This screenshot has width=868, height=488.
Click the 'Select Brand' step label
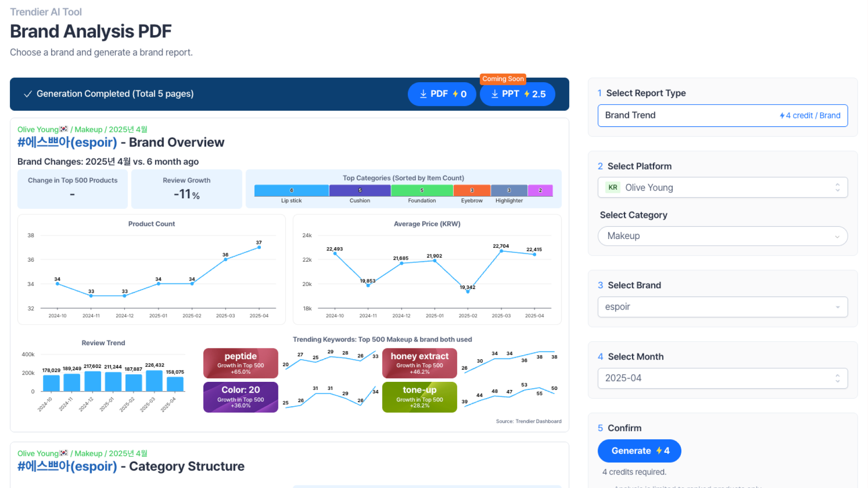634,285
